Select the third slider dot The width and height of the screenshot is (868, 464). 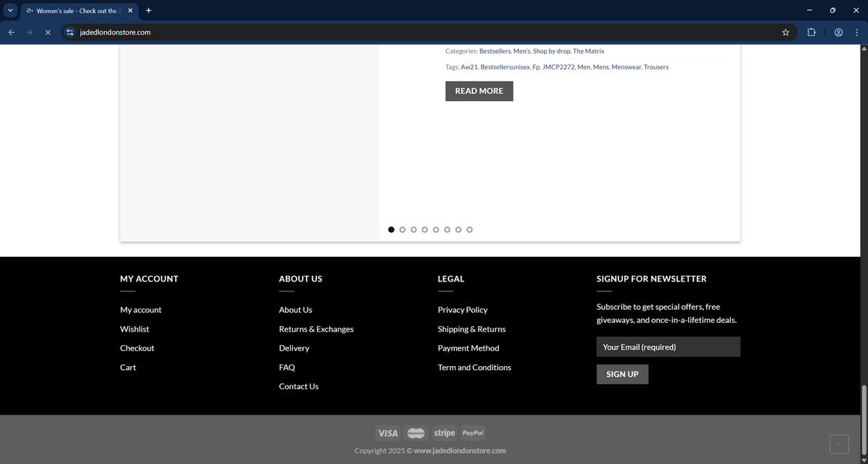(413, 230)
